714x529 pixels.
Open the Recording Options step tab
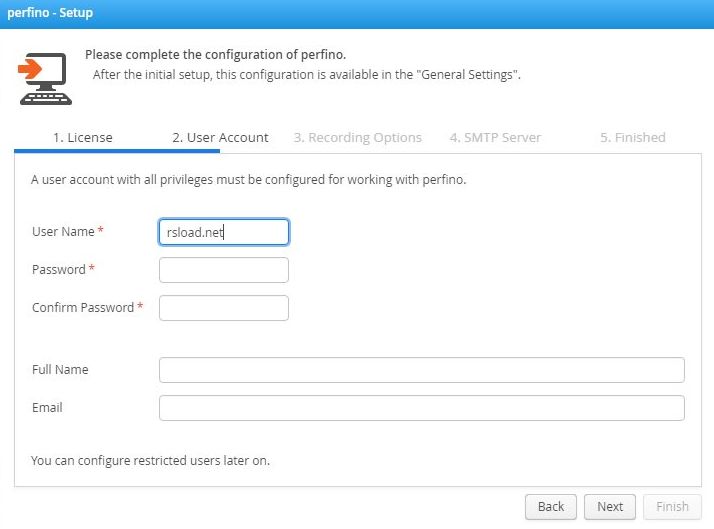pyautogui.click(x=358, y=138)
